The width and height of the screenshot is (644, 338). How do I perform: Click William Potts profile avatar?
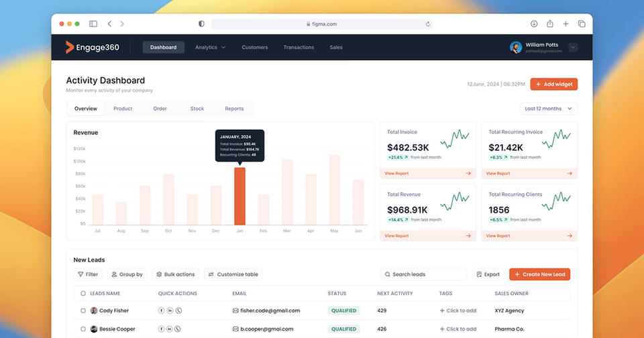(x=516, y=47)
